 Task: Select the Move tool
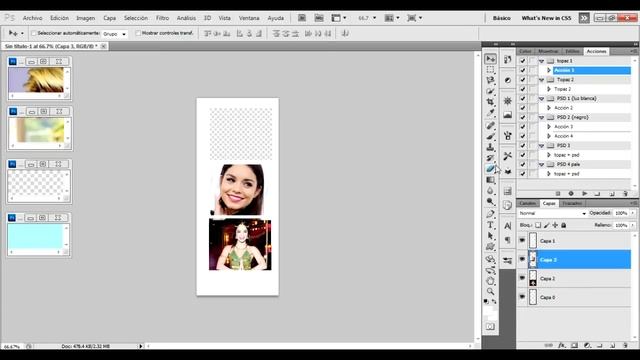click(x=490, y=59)
